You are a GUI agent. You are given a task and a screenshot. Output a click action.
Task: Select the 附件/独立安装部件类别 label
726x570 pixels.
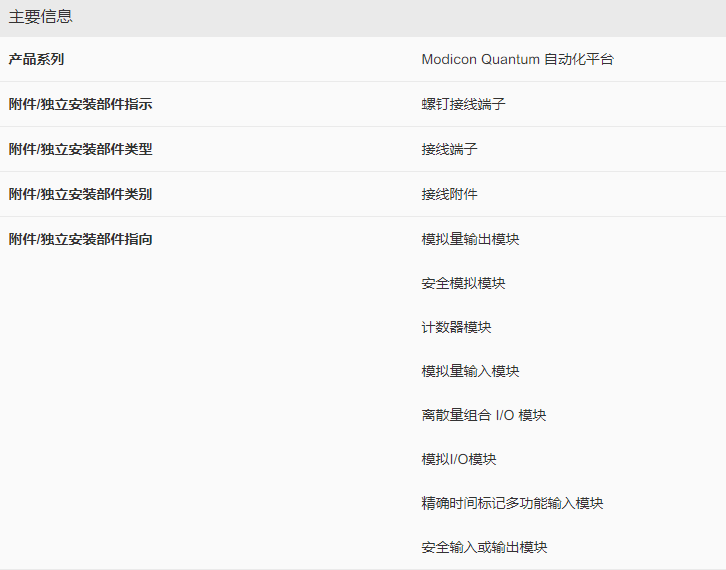coord(80,194)
